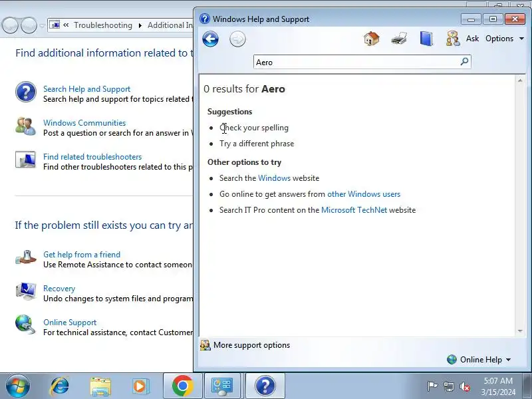Click the taskbar clock 5:07 AM
The image size is (532, 399).
(x=497, y=380)
